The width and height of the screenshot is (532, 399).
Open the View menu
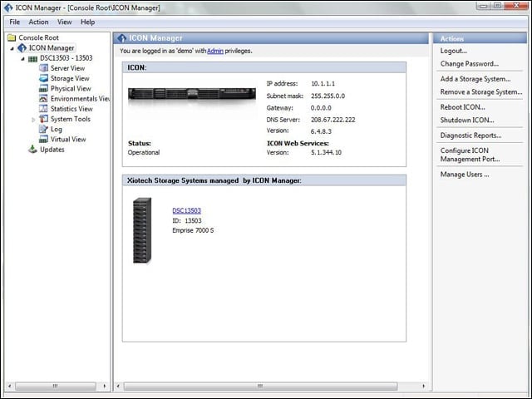pos(65,22)
